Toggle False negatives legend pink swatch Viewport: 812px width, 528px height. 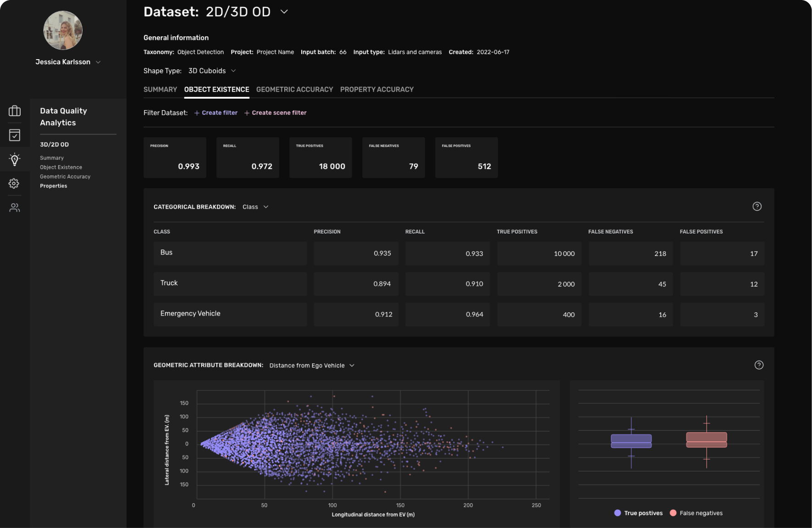tap(673, 513)
